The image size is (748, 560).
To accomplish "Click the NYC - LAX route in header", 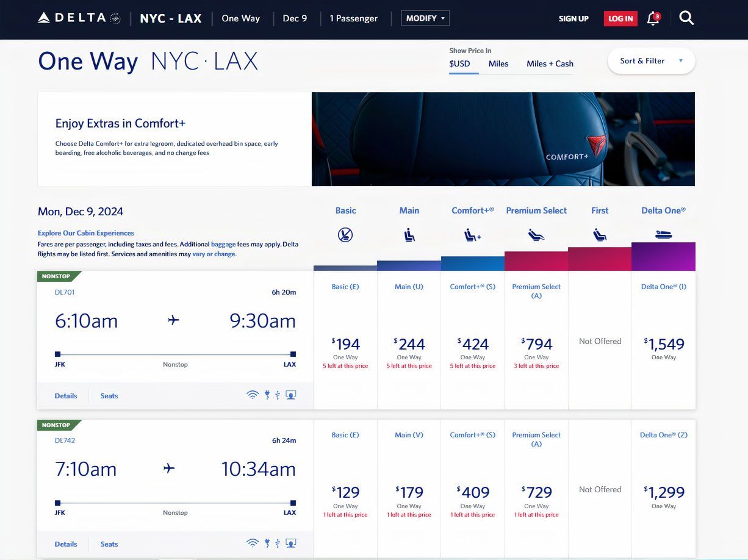I will tap(171, 18).
